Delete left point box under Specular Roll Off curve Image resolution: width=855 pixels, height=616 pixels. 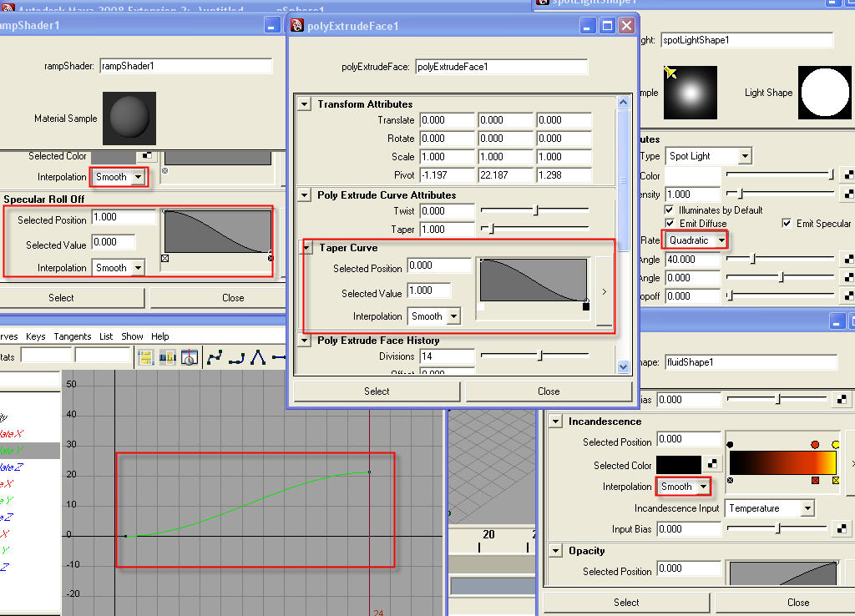point(164,259)
